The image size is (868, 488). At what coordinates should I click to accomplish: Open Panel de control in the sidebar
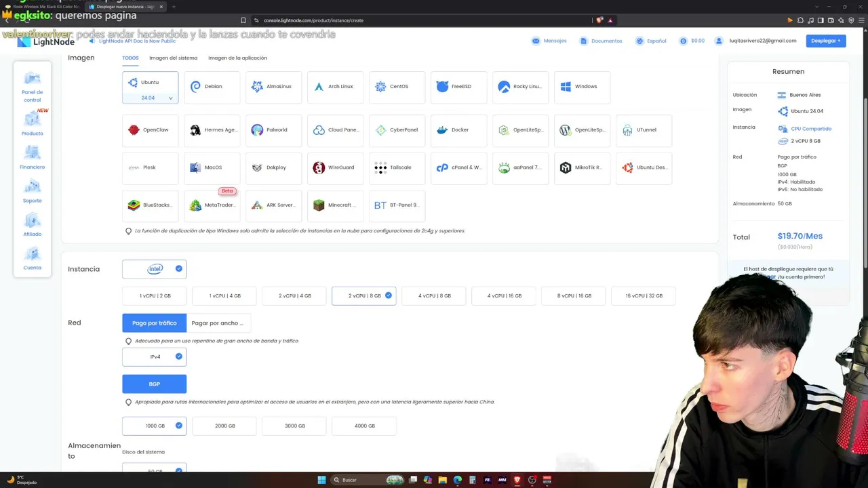32,87
